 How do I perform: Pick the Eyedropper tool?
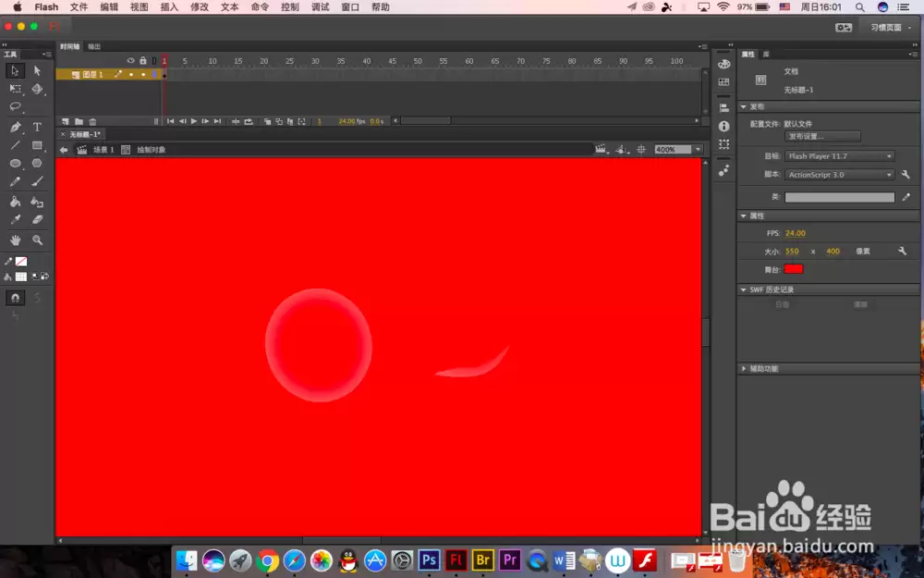coord(16,219)
